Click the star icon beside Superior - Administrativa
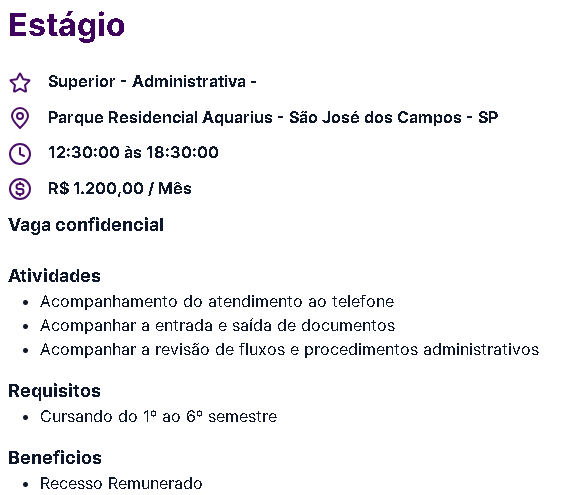This screenshot has width=565, height=495. click(x=20, y=83)
